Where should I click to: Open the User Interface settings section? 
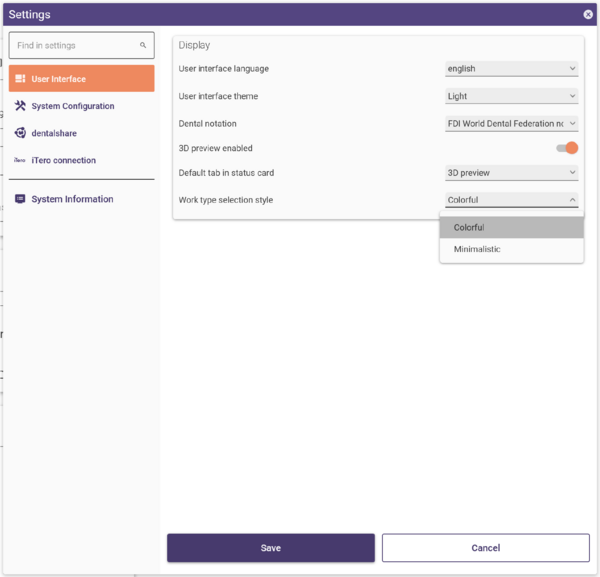pyautogui.click(x=82, y=78)
